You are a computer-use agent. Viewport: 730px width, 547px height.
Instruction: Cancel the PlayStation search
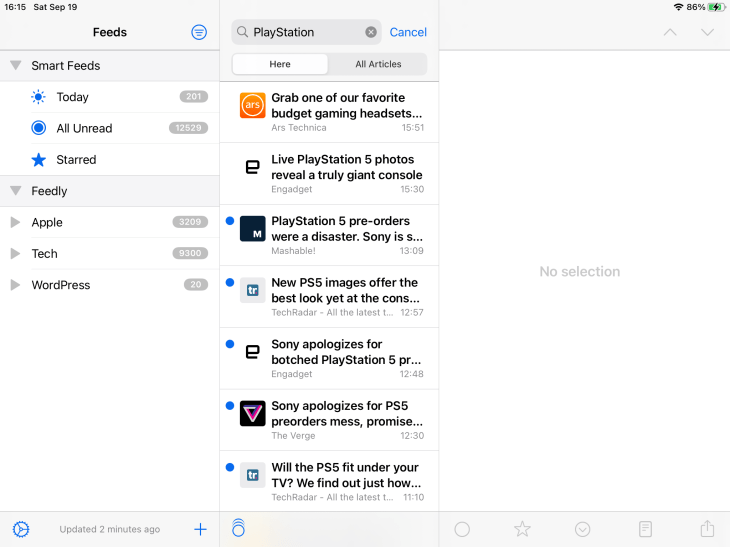(x=408, y=32)
